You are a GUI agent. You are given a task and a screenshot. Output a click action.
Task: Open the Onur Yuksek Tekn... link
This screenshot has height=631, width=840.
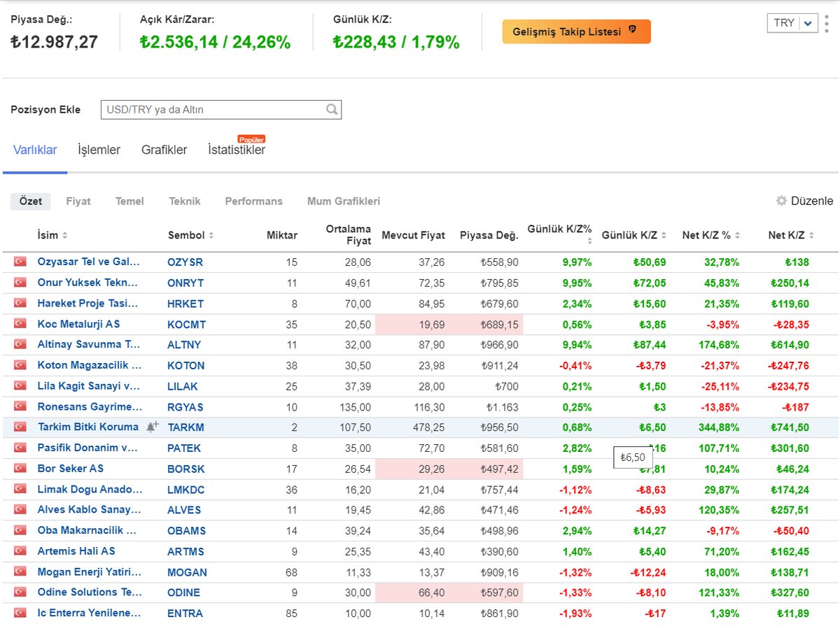coord(87,283)
